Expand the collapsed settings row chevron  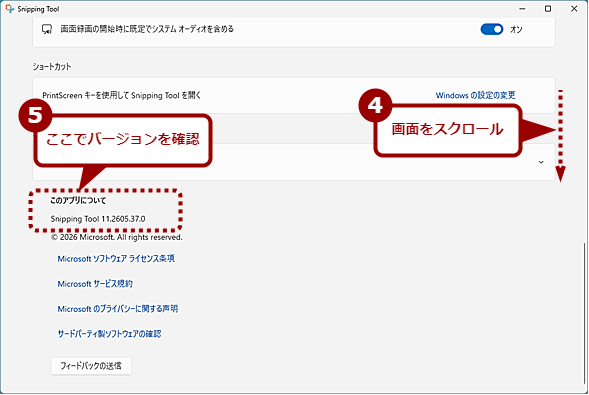(x=541, y=162)
